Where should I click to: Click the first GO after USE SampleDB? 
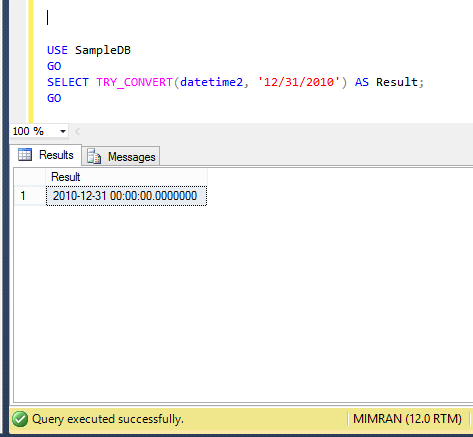(x=54, y=66)
